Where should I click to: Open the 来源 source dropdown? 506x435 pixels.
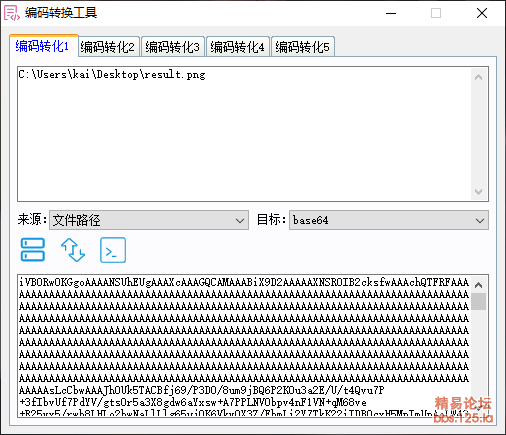pyautogui.click(x=149, y=220)
